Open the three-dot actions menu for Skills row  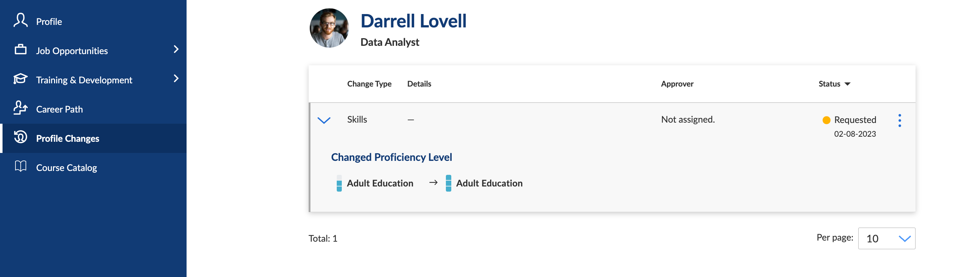pos(899,120)
